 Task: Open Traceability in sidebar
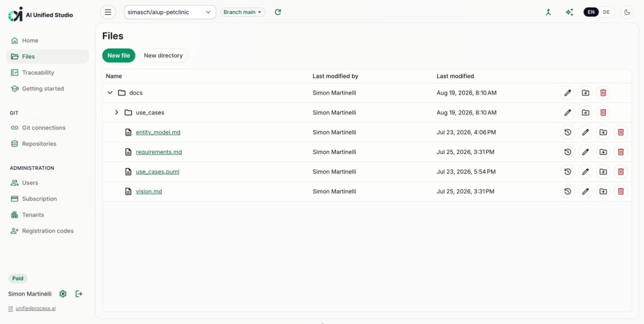(x=48, y=73)
